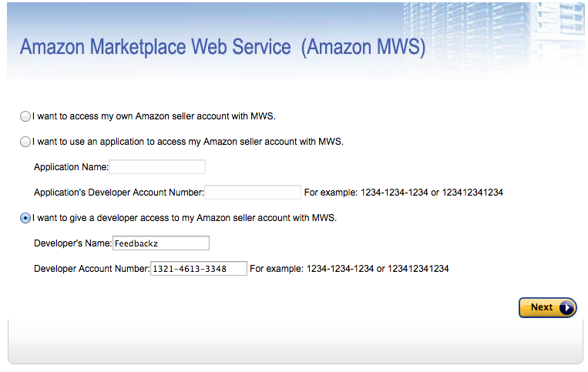The image size is (588, 372).
Task: Select 'use an application to access' radio option
Action: point(25,142)
